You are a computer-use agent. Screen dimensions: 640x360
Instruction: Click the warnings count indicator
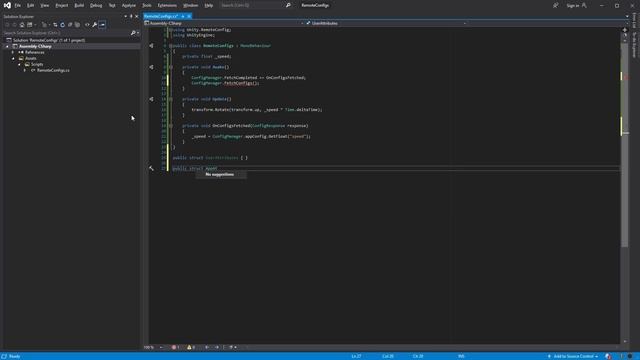(x=191, y=347)
